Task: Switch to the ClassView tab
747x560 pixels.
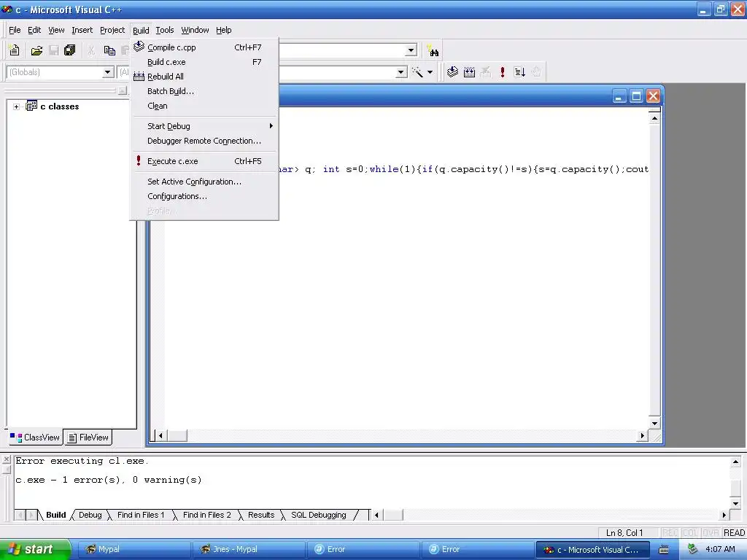Action: coord(35,437)
